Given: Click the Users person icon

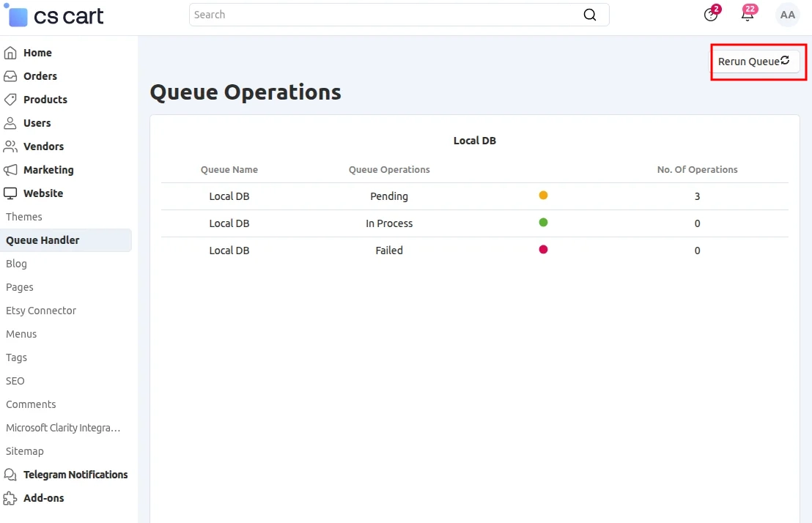Looking at the screenshot, I should (x=10, y=123).
